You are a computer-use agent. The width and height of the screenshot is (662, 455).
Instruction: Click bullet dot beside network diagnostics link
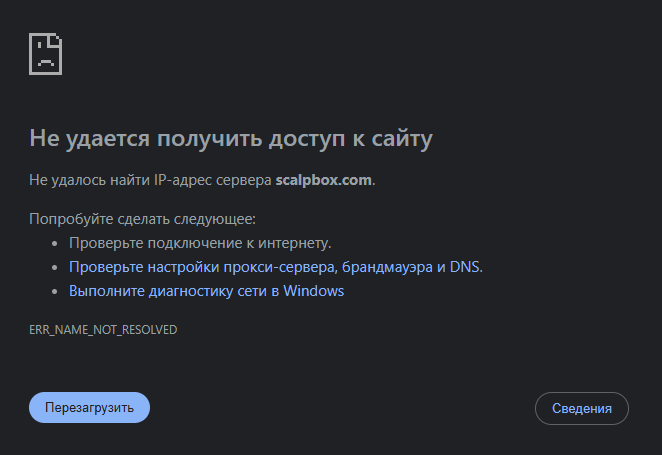pyautogui.click(x=54, y=291)
